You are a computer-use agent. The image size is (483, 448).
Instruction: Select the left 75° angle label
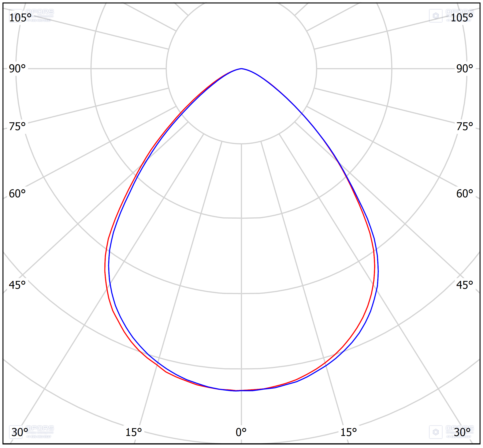pos(17,127)
